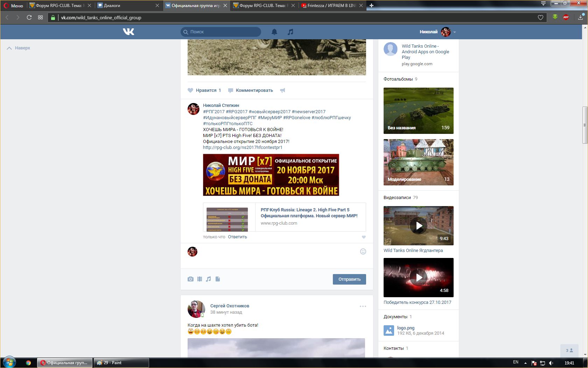Click Комментировать under the post
This screenshot has width=588, height=368.
click(250, 90)
